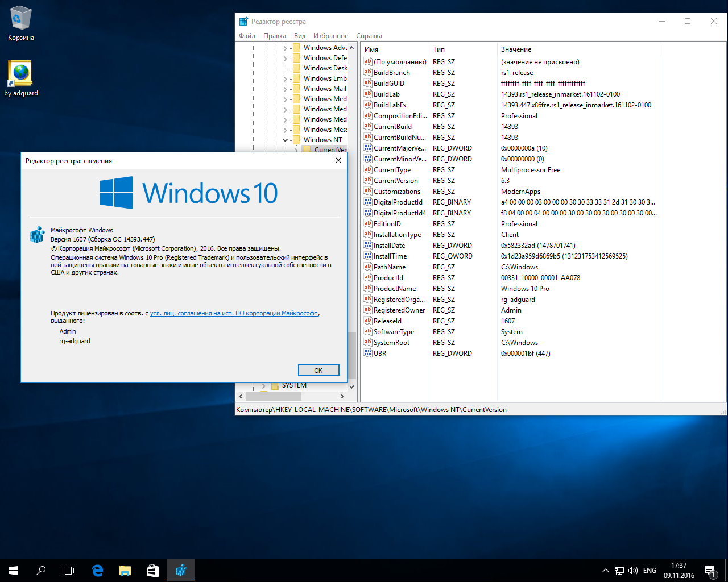Select the PathName value row

coord(510,267)
